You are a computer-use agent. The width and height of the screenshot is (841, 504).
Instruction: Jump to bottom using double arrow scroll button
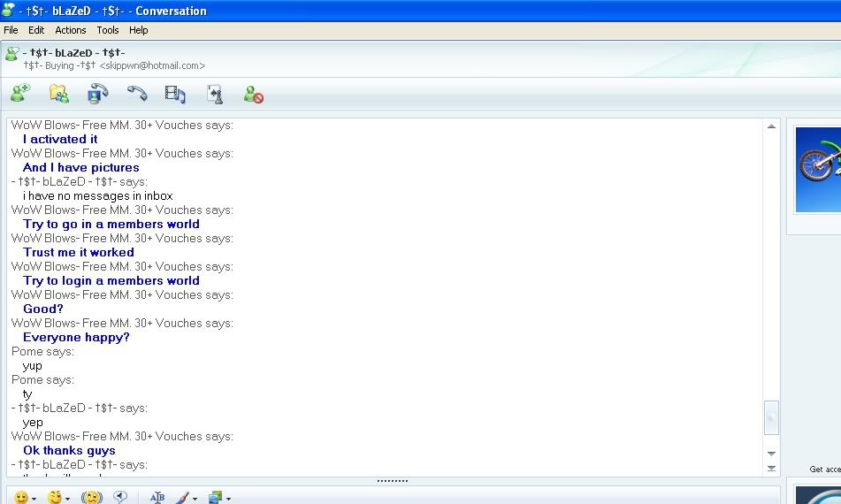pyautogui.click(x=771, y=469)
